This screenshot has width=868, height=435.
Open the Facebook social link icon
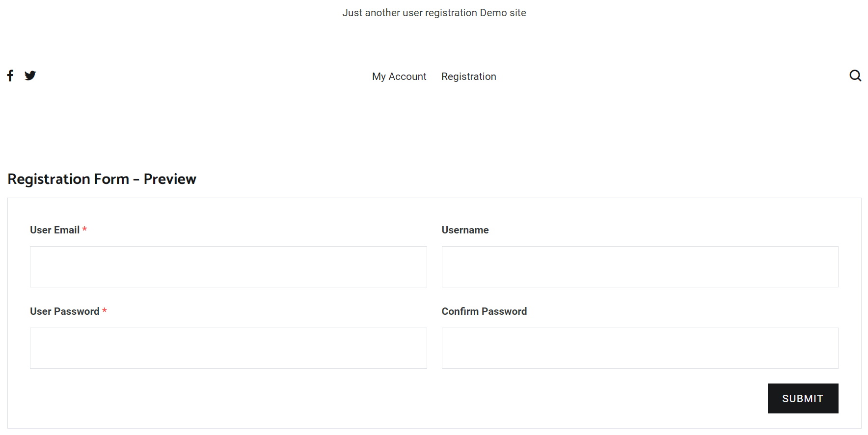(10, 76)
